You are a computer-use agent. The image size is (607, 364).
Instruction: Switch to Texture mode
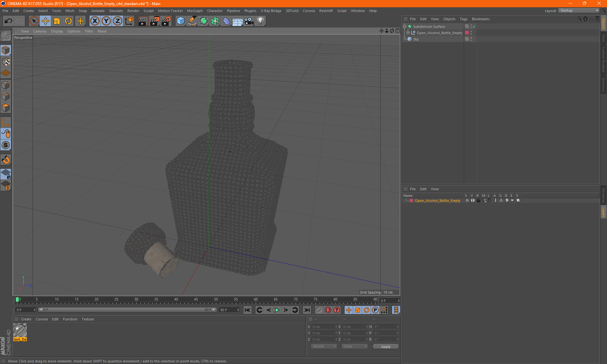[6, 62]
